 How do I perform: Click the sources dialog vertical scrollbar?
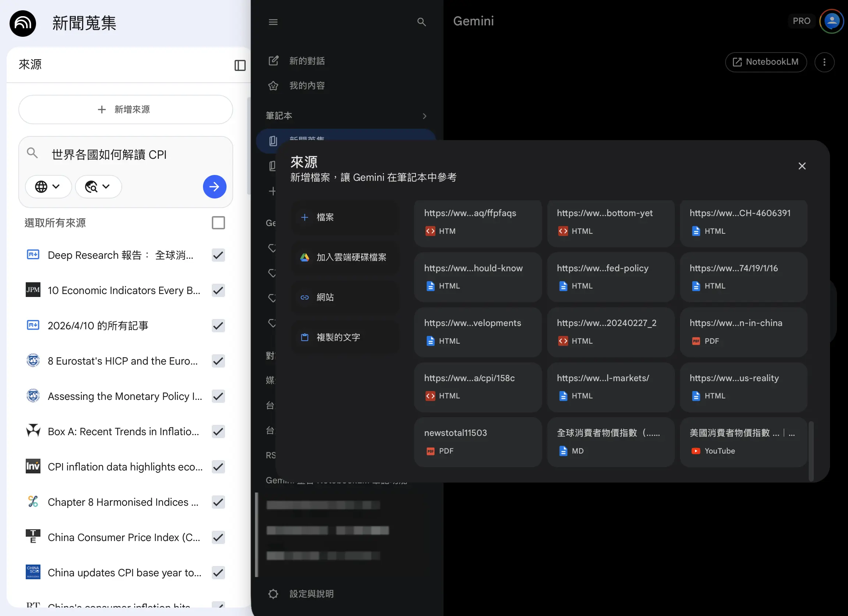pos(811,451)
